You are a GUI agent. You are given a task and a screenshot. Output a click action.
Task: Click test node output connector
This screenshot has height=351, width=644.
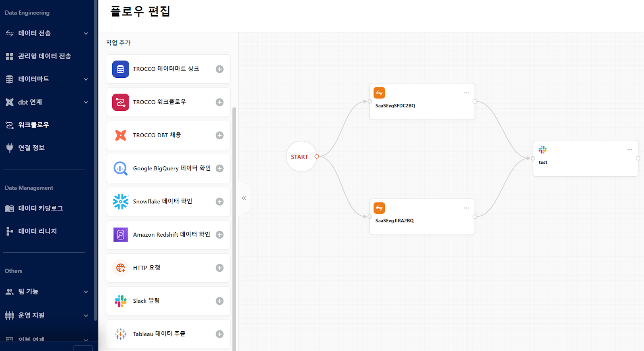[x=638, y=158]
